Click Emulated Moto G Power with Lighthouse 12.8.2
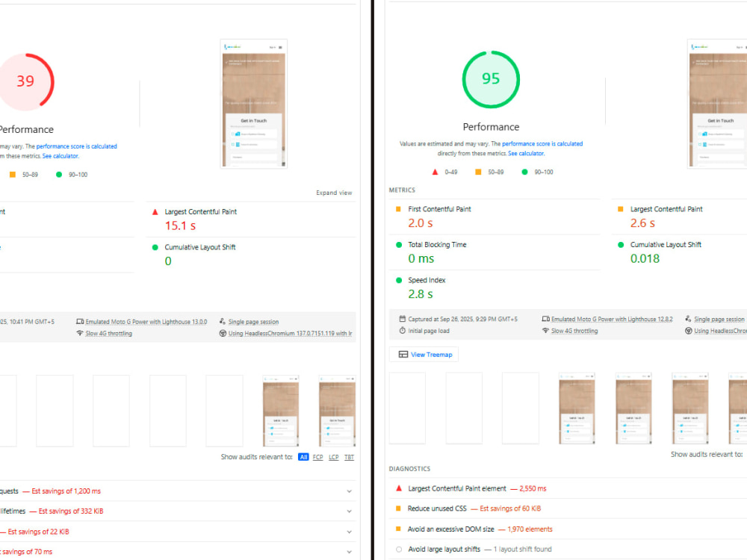Viewport: 747px width, 560px height. click(613, 319)
